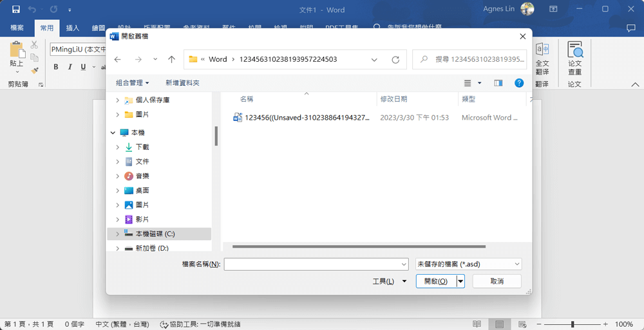Click the 開啟(O) button
Viewport: 644px width, 330px height.
436,281
